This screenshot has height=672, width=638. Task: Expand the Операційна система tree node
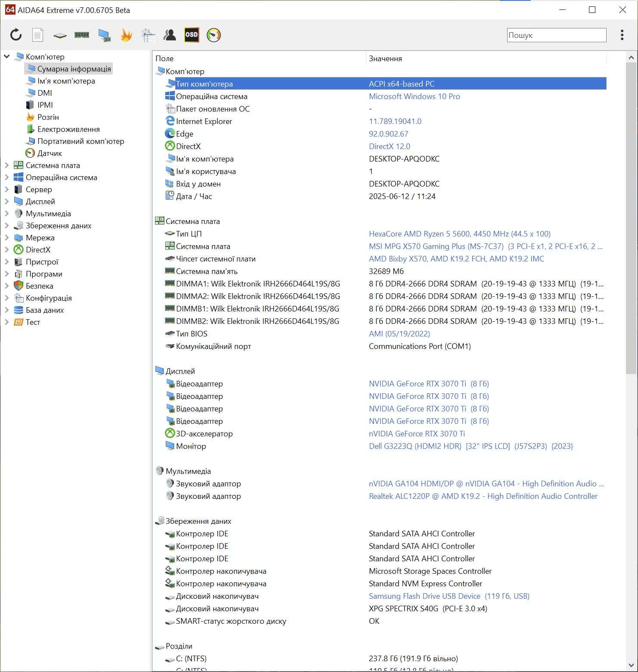pos(6,177)
